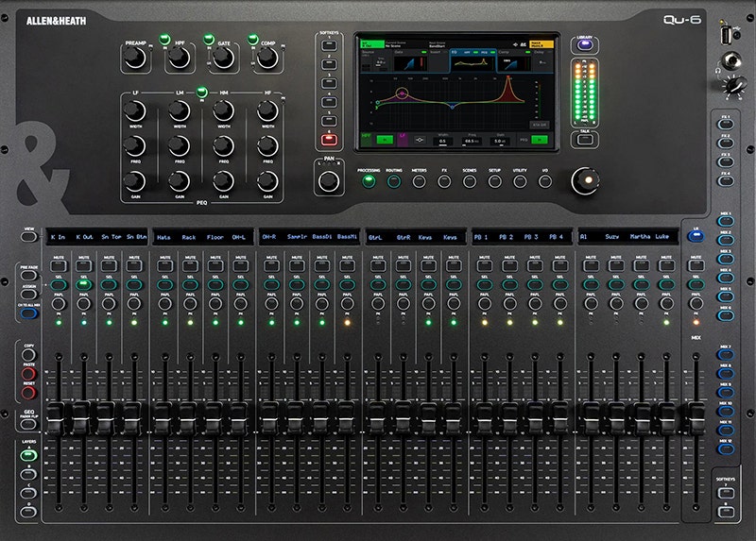Toggle the PEQ In button
The image size is (756, 541).
(x=202, y=92)
